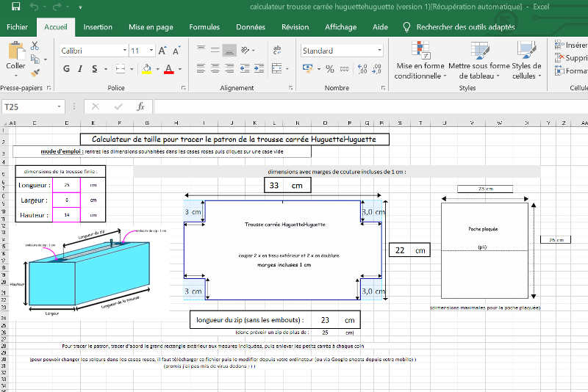Apply the yellow fill color swatch
588x392 pixels.
[146, 69]
